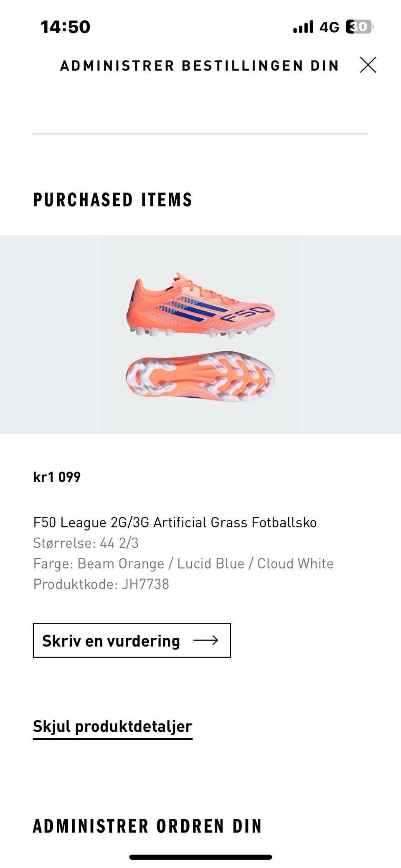Tap the Farge: Beam Orange color line
Image resolution: width=401 pixels, height=868 pixels.
pos(183,563)
